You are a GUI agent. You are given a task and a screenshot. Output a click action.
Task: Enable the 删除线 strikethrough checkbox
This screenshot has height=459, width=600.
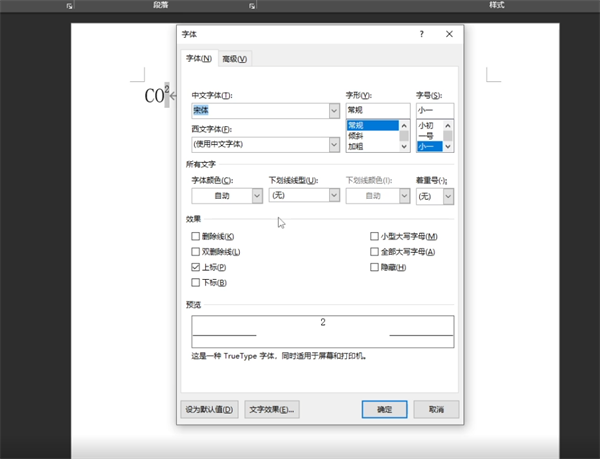coord(196,236)
